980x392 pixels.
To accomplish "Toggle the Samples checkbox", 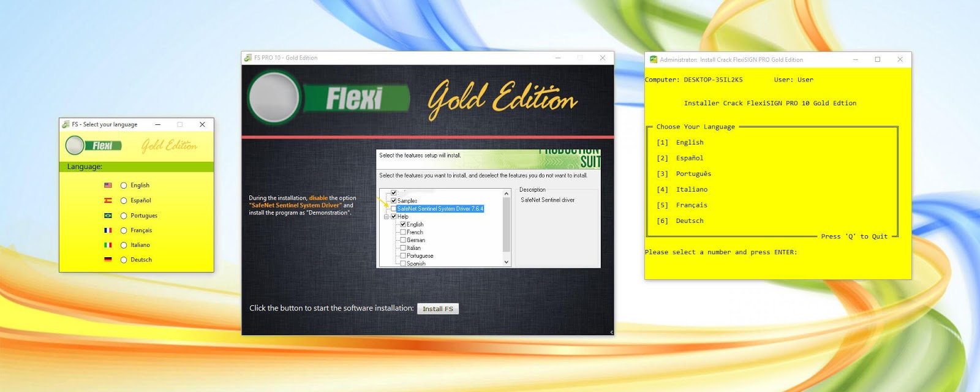I will tap(394, 200).
